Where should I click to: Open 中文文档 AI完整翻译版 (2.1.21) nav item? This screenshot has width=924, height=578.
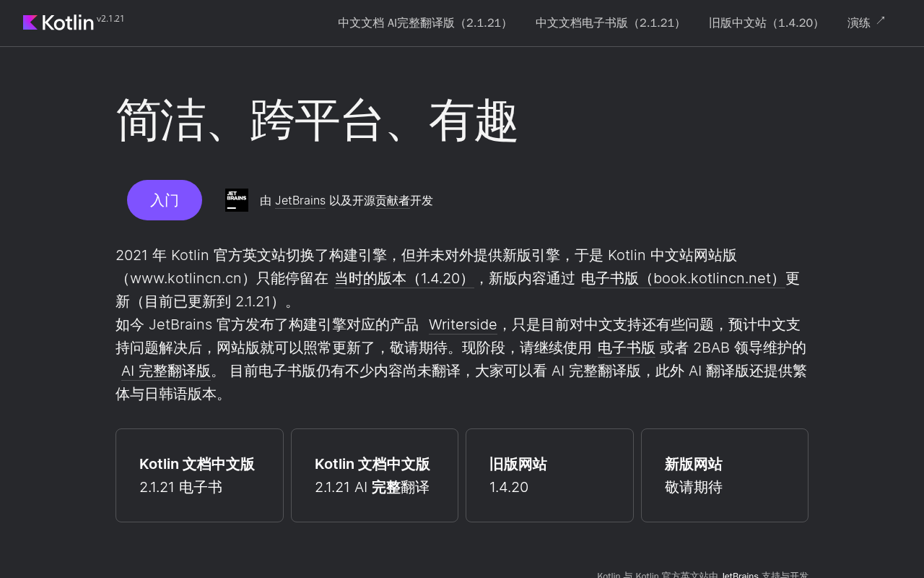click(425, 23)
